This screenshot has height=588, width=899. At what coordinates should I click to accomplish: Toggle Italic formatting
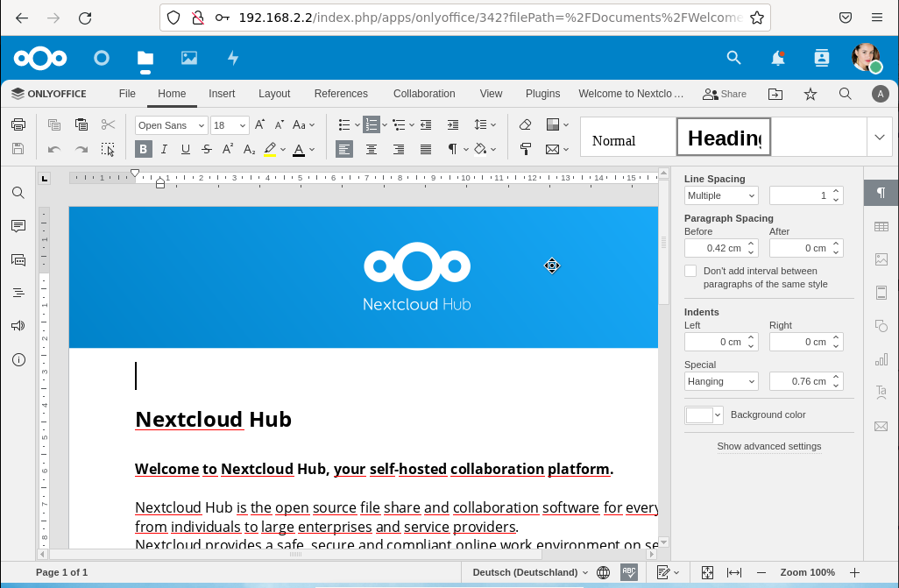pos(165,149)
